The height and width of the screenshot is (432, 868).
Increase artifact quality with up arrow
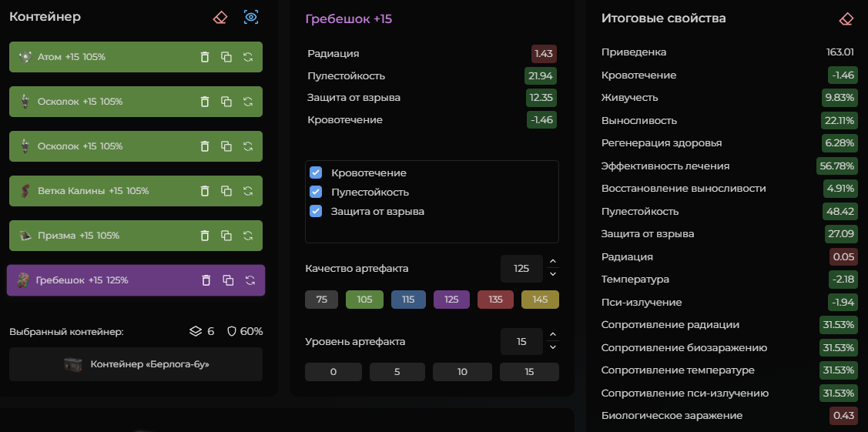[x=552, y=263]
